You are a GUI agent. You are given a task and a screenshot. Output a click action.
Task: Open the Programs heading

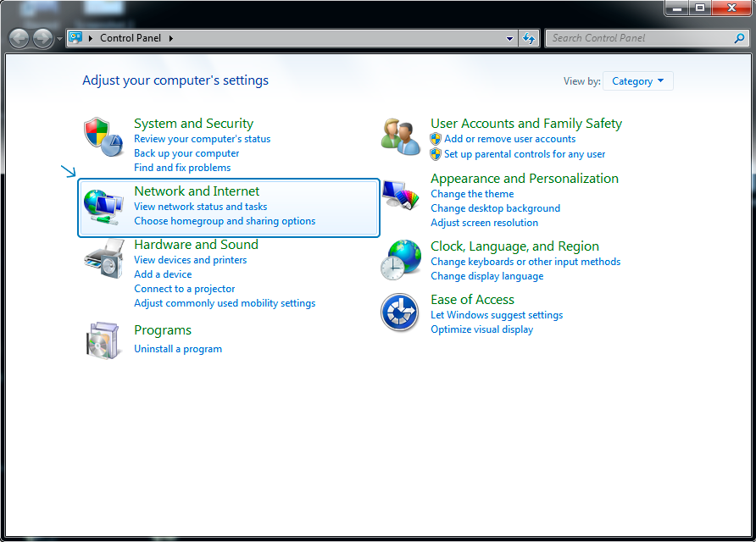point(163,330)
